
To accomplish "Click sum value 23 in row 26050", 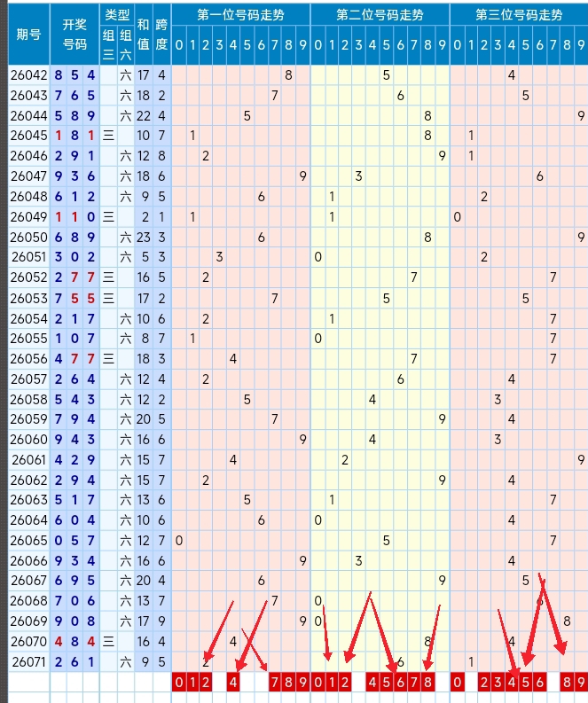I will click(x=143, y=238).
